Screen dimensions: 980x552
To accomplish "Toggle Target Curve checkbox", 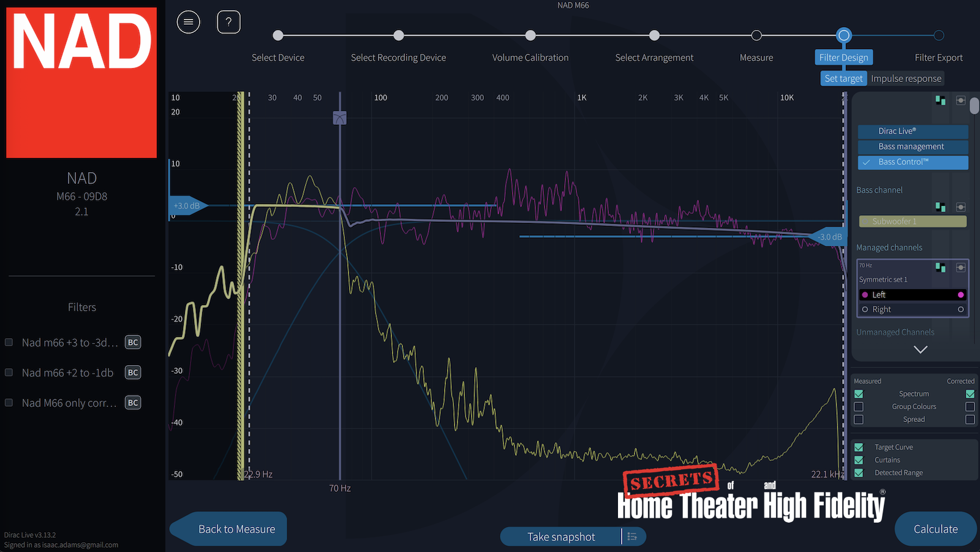I will pos(859,447).
